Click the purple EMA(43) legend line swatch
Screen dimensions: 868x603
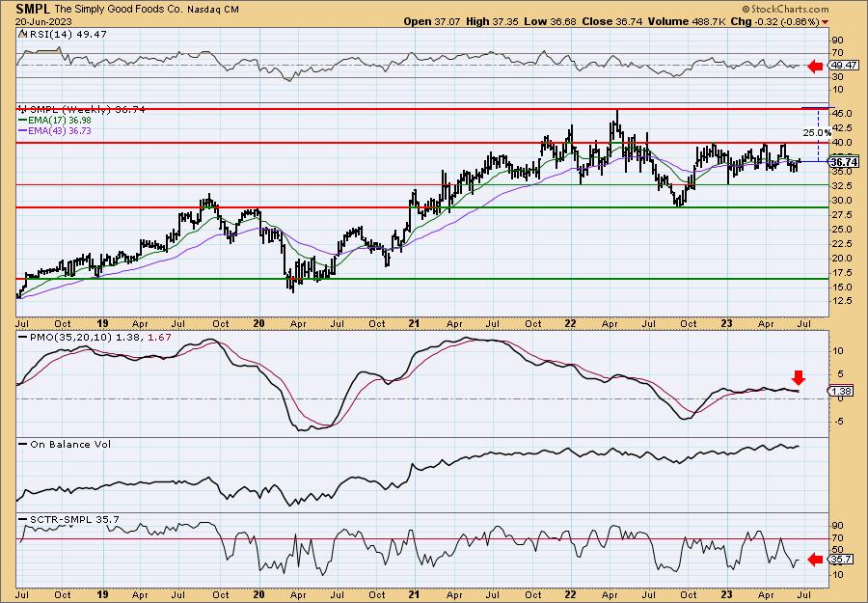pyautogui.click(x=23, y=131)
